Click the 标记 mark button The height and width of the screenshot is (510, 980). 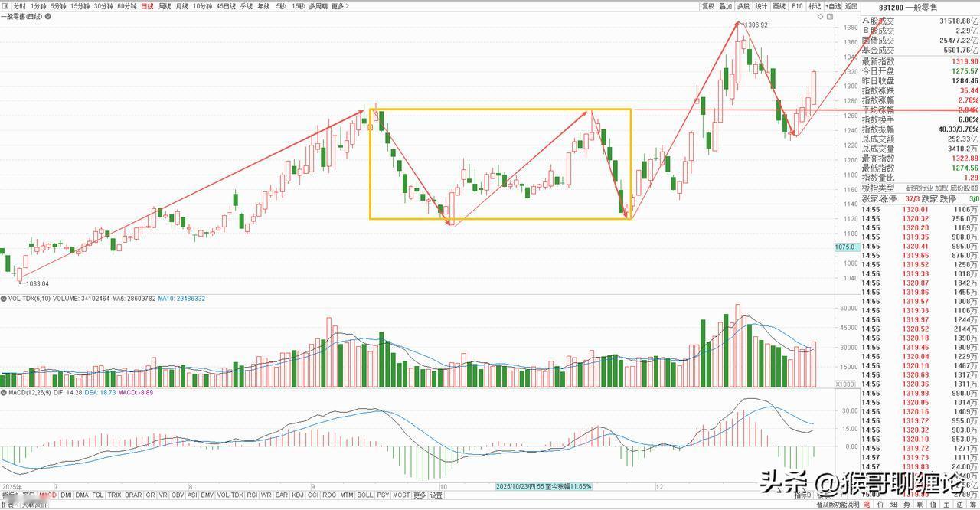[x=815, y=6]
